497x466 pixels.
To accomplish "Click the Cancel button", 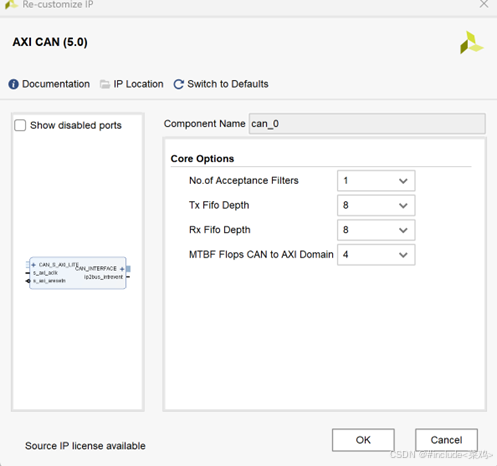I will point(446,440).
